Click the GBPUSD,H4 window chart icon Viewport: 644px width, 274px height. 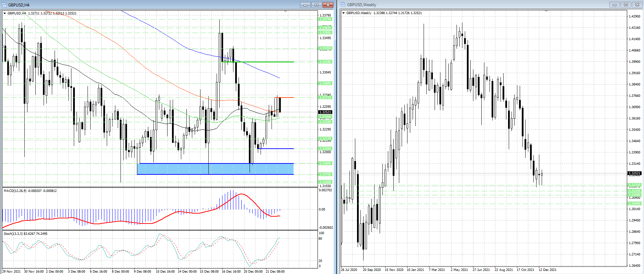(x=4, y=5)
